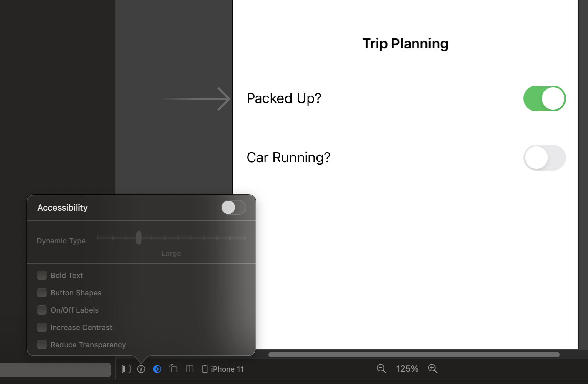This screenshot has height=384, width=588.
Task: Turn on the Car Running? switch
Action: tap(544, 158)
